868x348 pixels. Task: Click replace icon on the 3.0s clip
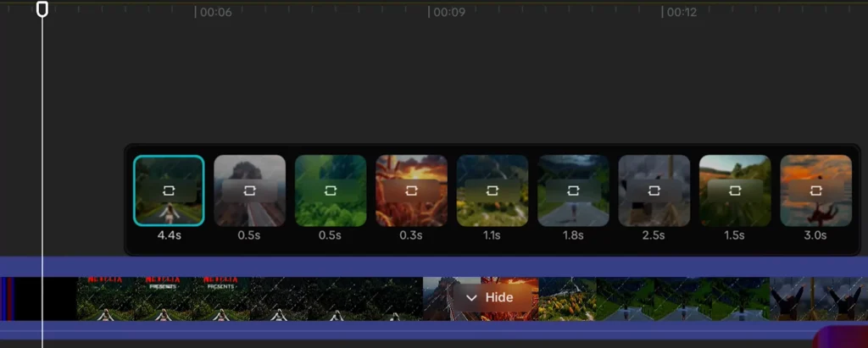[x=815, y=191]
